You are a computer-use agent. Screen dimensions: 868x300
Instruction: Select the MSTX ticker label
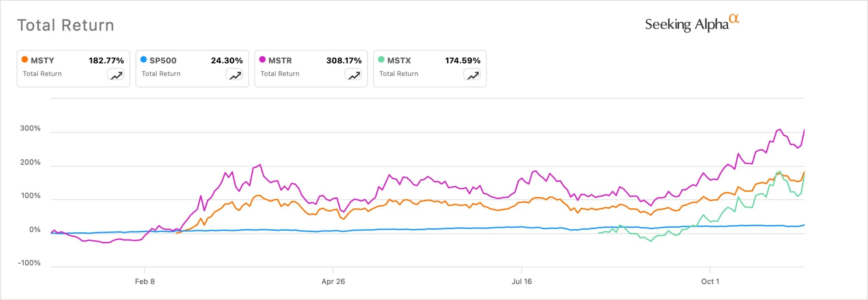pos(399,61)
